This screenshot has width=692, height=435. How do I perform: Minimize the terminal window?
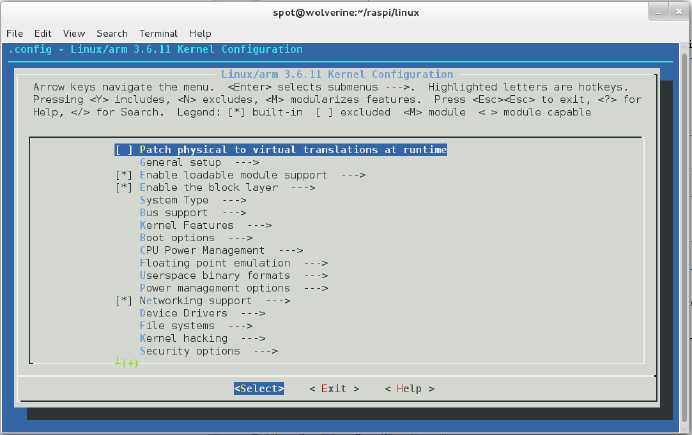pos(658,12)
